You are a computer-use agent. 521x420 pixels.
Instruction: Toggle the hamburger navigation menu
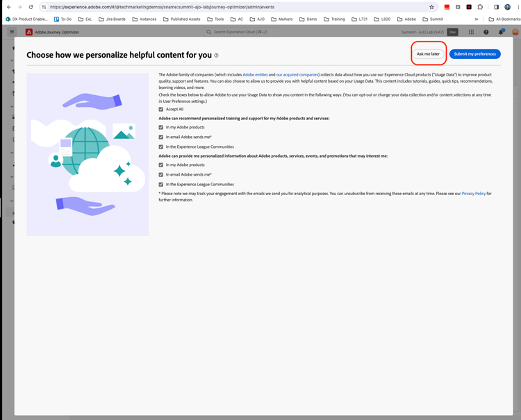tap(12, 32)
